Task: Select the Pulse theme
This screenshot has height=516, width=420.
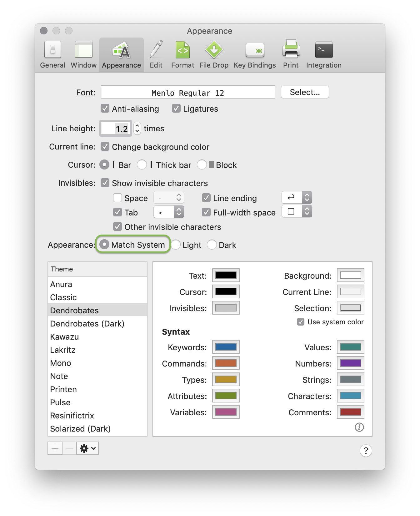Action: pyautogui.click(x=97, y=402)
